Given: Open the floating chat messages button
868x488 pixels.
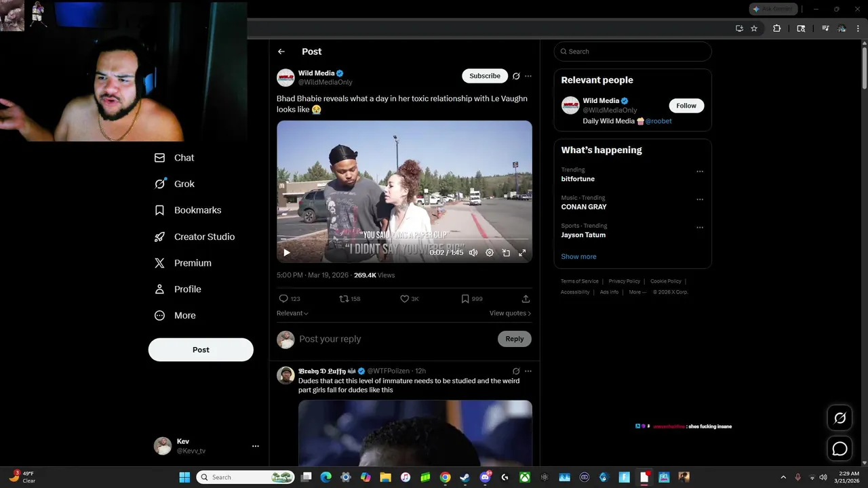Looking at the screenshot, I should point(840,449).
